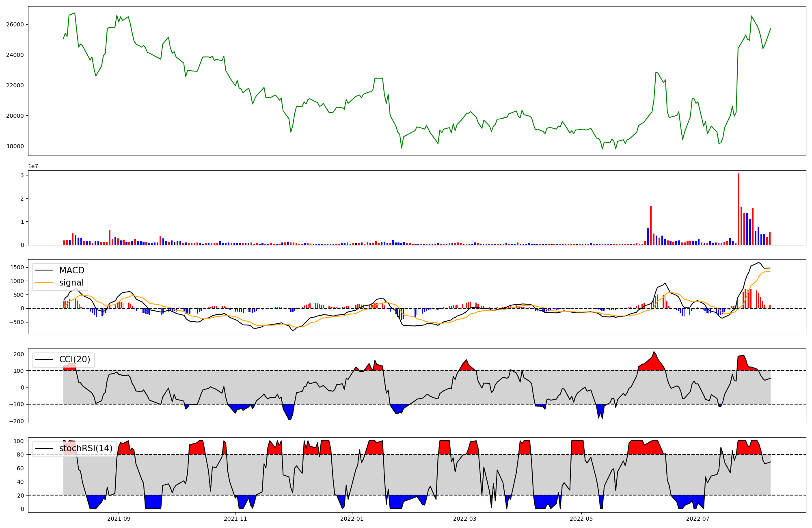The image size is (812, 528).
Task: Click the 2022-03 date tick label
Action: coord(464,519)
